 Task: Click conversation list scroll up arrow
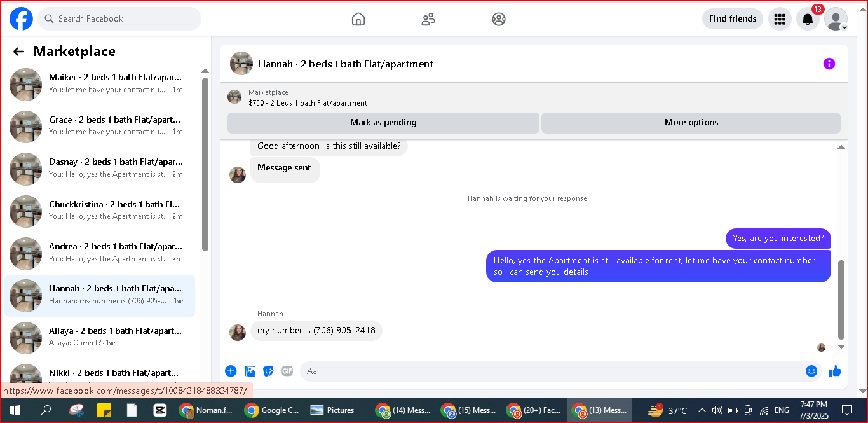click(x=205, y=71)
